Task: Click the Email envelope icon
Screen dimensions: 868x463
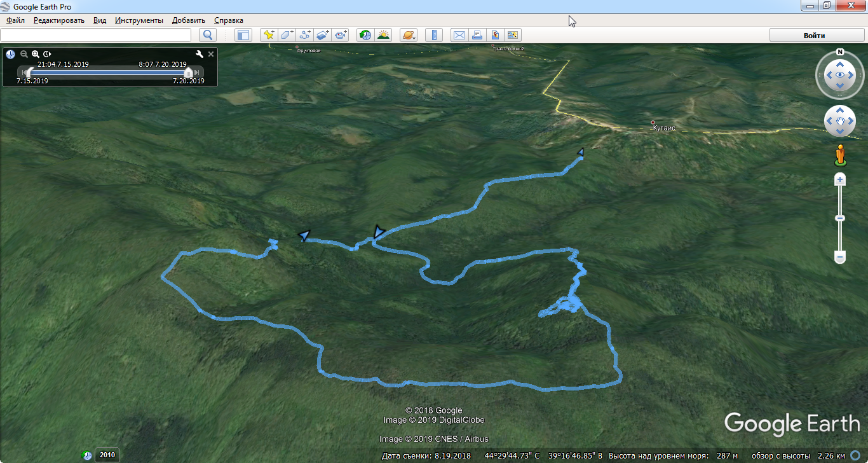Action: tap(458, 35)
